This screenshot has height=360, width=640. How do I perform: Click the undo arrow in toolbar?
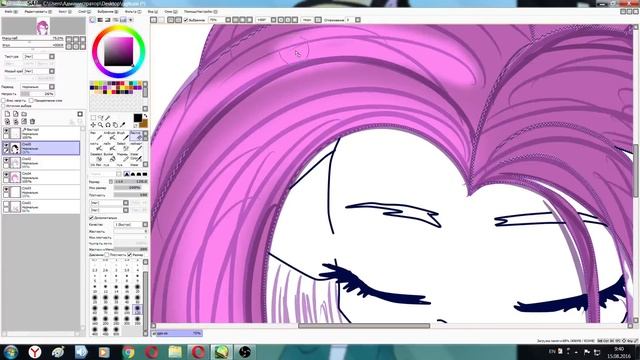[153, 20]
